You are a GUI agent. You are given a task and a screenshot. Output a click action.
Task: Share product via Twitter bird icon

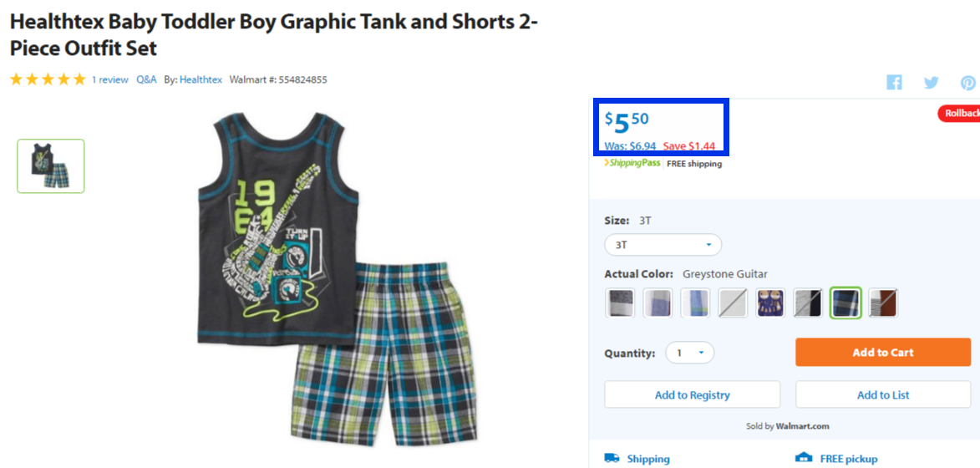[931, 82]
